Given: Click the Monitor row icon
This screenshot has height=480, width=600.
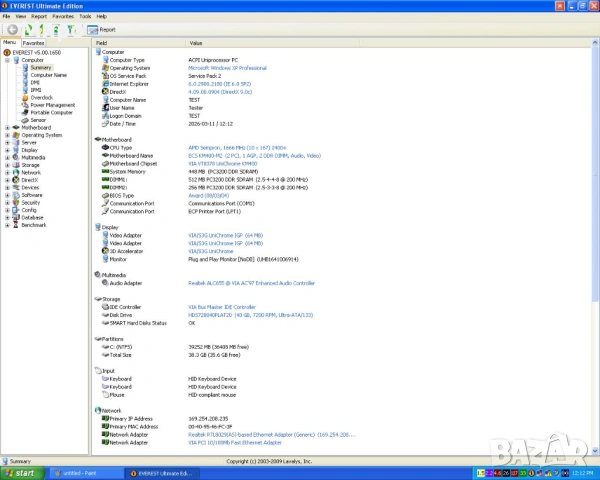Looking at the screenshot, I should click(106, 259).
